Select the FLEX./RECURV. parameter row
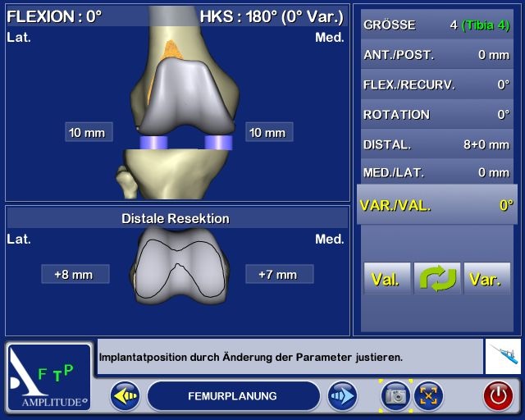Viewport: 525px width, 420px height. [x=437, y=84]
